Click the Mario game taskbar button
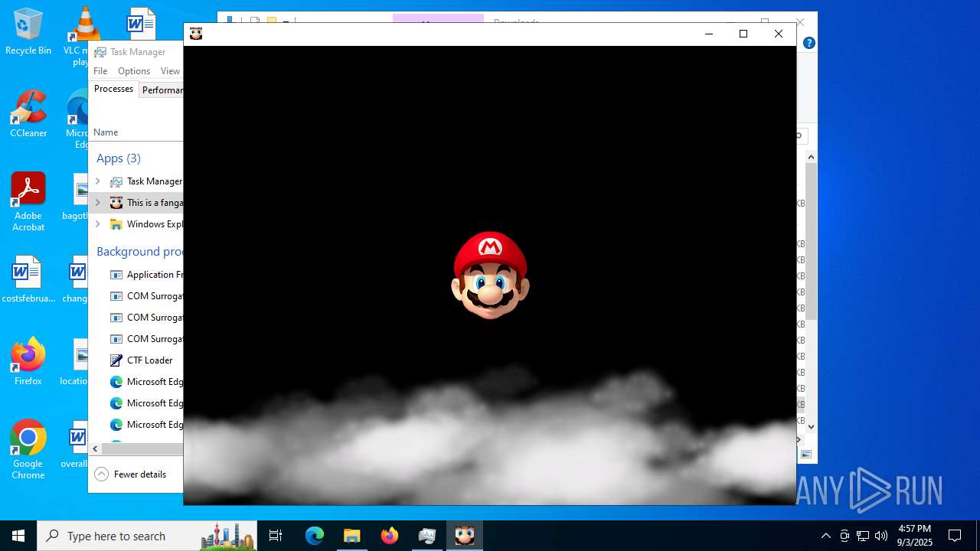Viewport: 980px width, 551px height. coord(465,536)
